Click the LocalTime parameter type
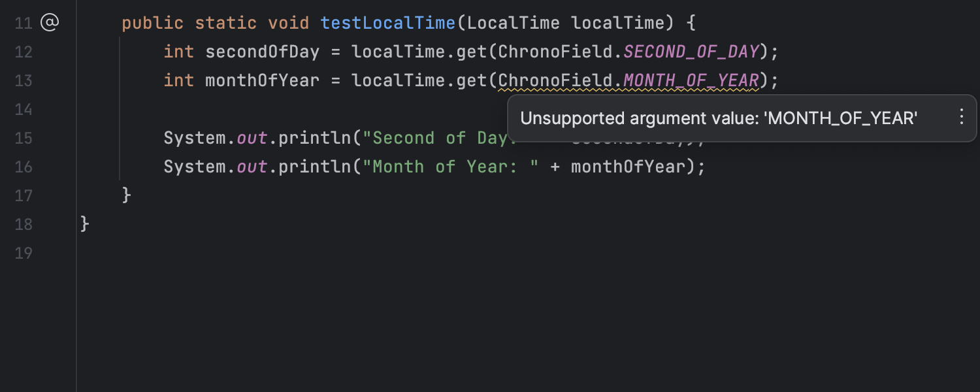The image size is (980, 392). pos(514,23)
